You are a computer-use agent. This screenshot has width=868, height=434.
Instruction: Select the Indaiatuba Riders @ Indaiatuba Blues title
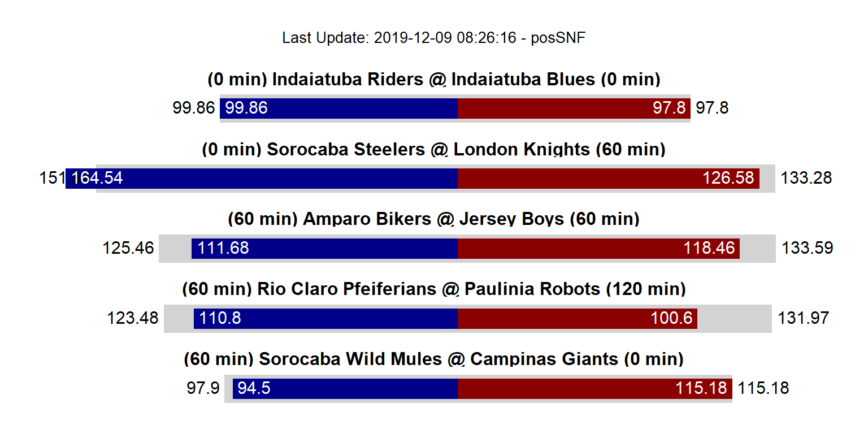coord(433,80)
